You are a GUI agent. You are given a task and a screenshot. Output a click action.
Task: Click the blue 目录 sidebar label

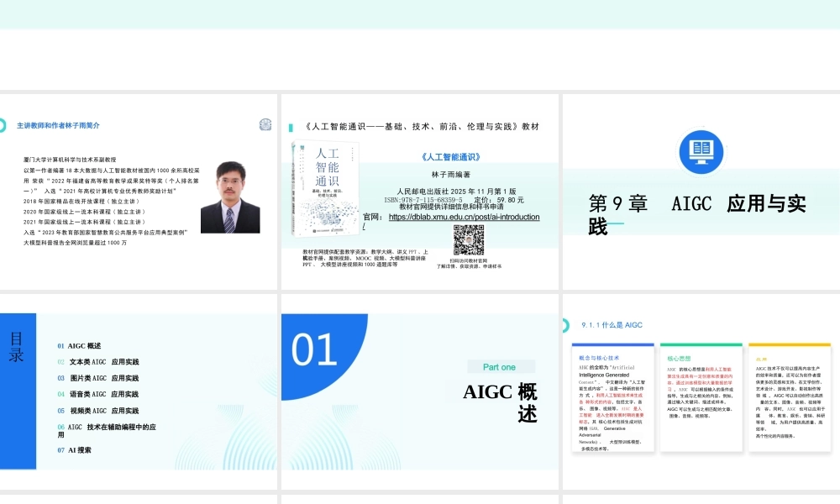point(16,347)
